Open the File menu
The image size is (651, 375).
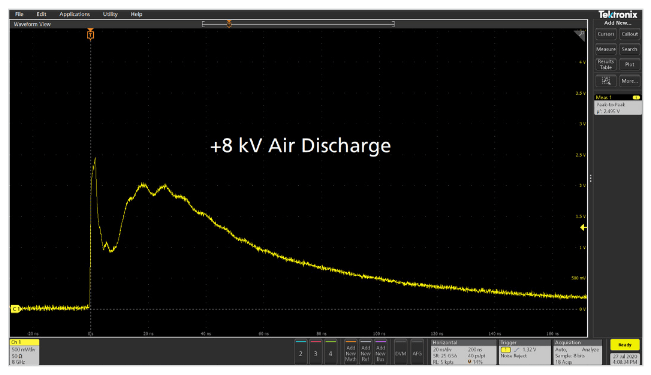[x=19, y=14]
